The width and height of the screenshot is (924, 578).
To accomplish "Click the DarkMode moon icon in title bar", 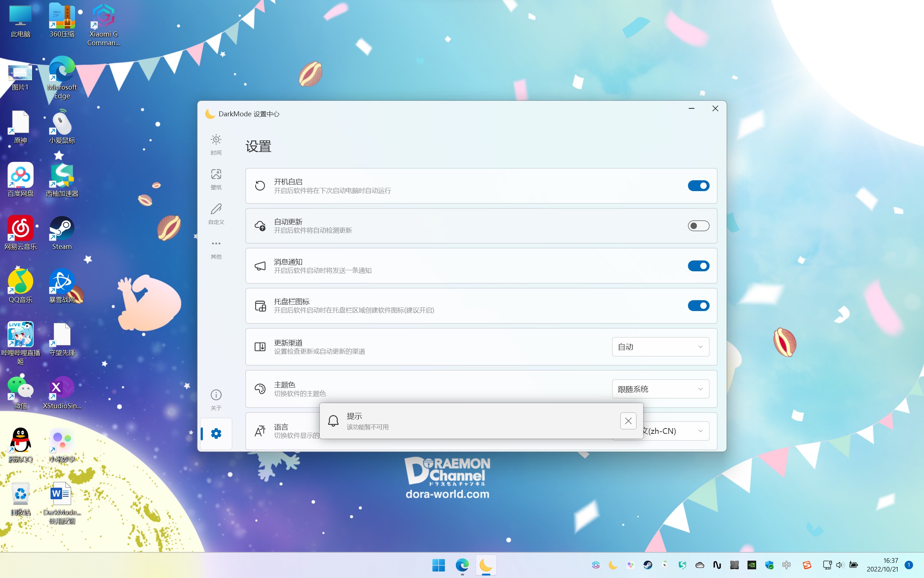I will click(210, 114).
